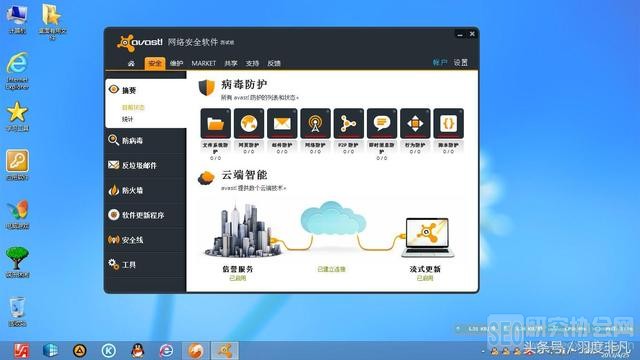Open the 设置 settings link
The width and height of the screenshot is (640, 360).
tap(461, 62)
